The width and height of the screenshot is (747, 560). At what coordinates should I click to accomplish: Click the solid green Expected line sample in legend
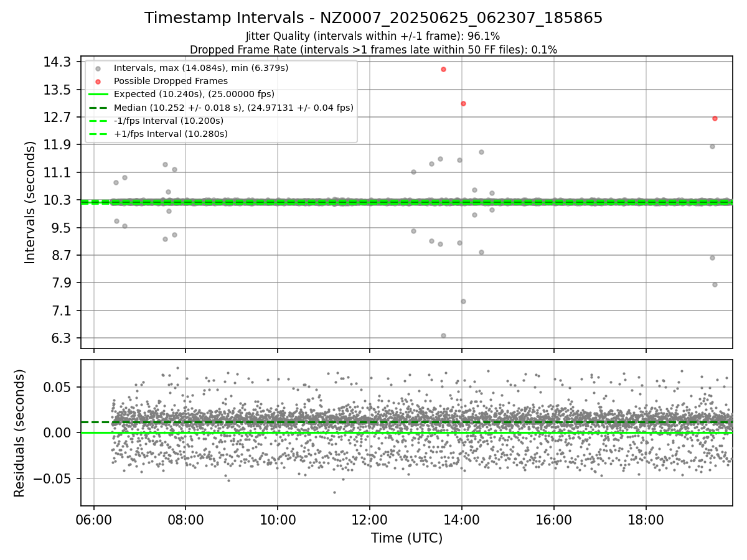pos(98,94)
